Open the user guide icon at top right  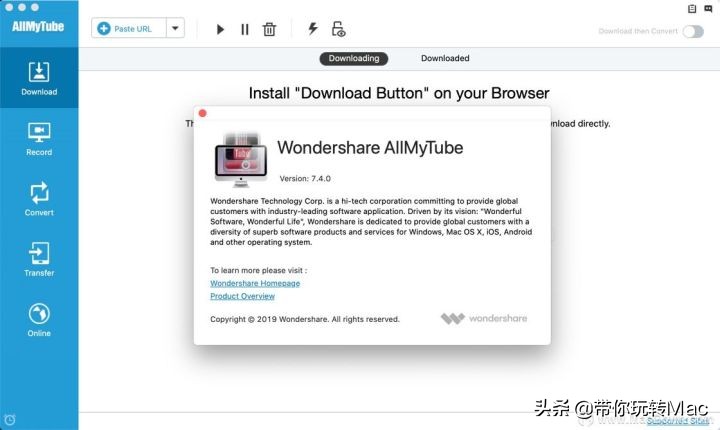tap(692, 8)
